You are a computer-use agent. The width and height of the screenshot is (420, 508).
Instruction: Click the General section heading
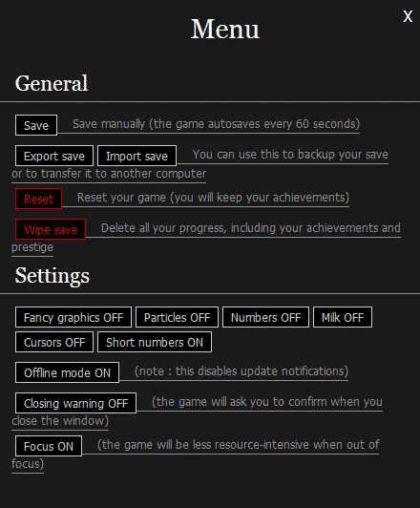52,83
